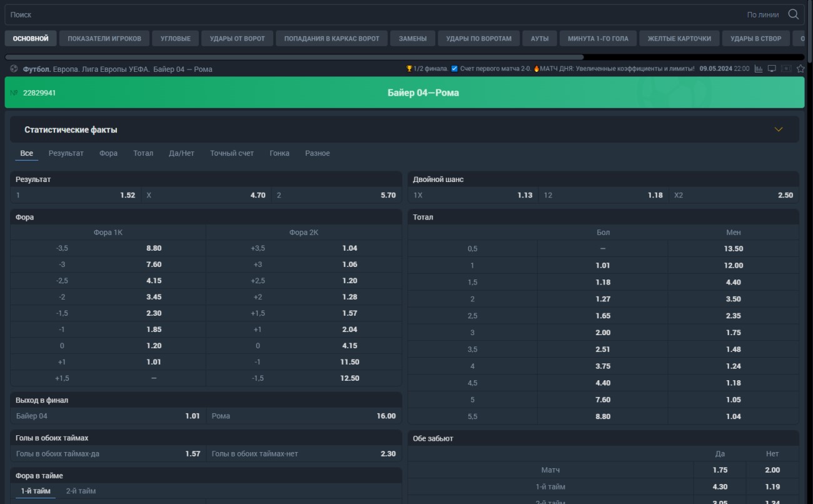Select Голы в обоих таймах-нет 2.30
Image resolution: width=813 pixels, height=504 pixels.
[x=304, y=454]
